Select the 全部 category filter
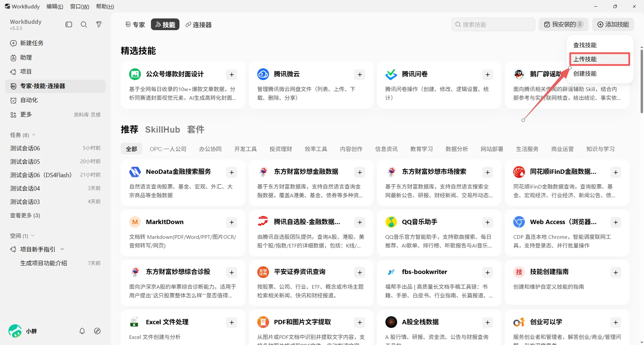 [x=131, y=149]
